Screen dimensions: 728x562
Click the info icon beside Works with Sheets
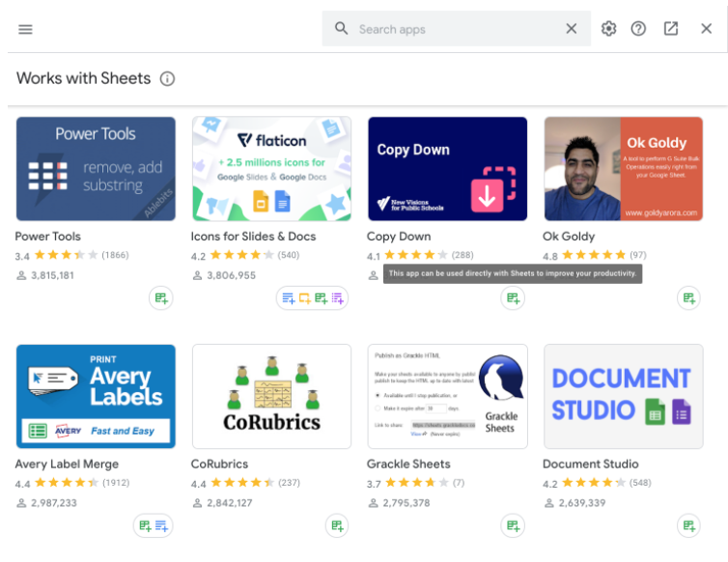point(167,79)
